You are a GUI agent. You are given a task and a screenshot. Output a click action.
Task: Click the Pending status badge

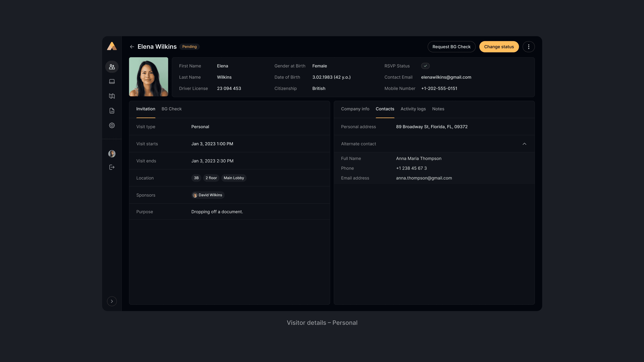(x=189, y=47)
